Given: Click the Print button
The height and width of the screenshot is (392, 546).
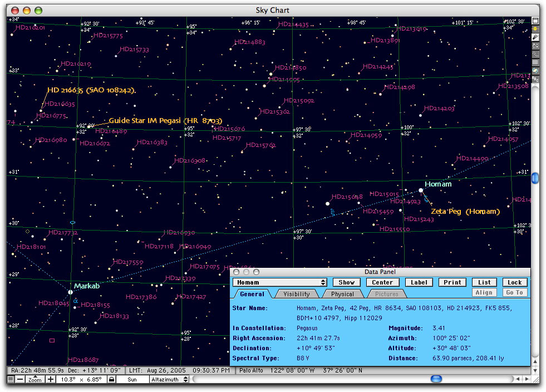Looking at the screenshot, I should click(452, 282).
